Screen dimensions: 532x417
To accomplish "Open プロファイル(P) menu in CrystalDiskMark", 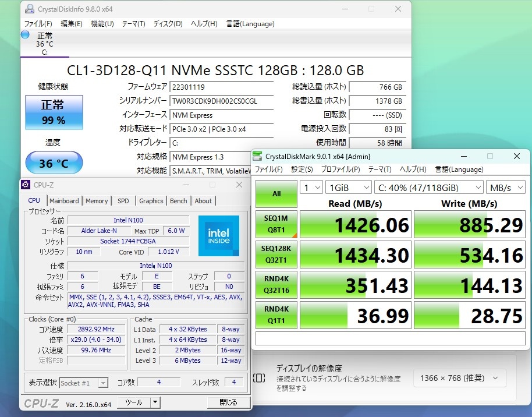I will click(x=341, y=169).
